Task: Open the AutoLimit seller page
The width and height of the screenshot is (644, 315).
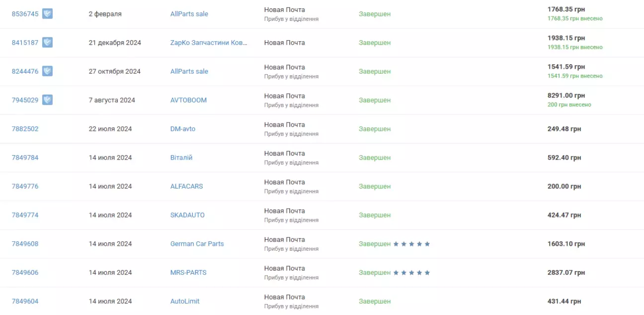Action: pos(185,302)
